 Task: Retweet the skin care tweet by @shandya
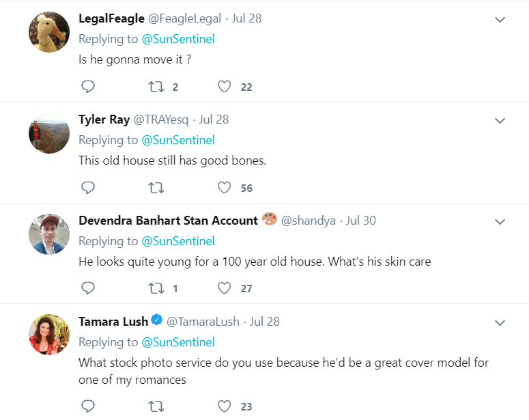tap(156, 288)
